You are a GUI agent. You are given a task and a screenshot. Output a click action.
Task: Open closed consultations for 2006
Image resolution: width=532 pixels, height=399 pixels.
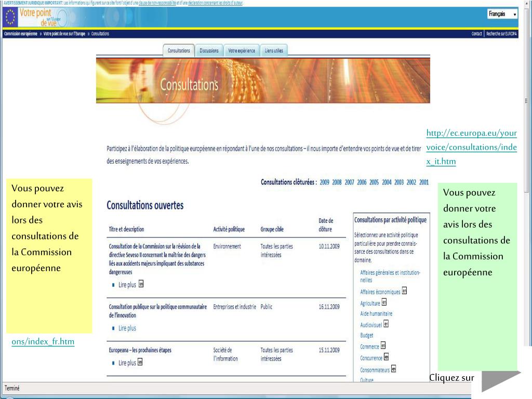(362, 182)
